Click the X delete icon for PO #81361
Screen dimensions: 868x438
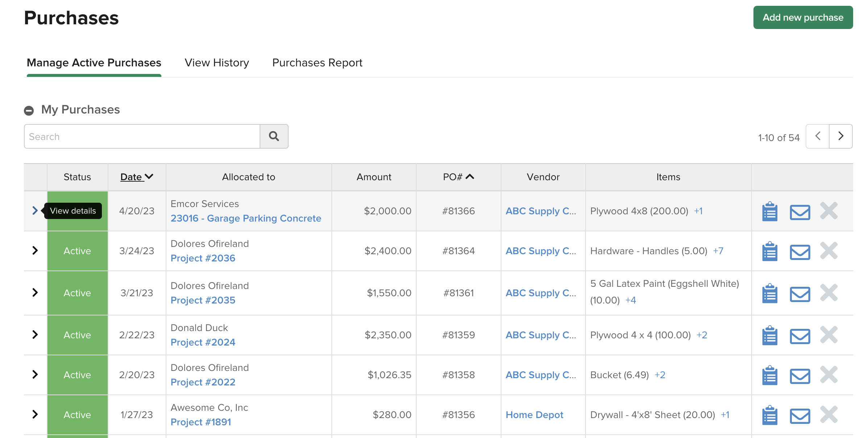point(828,293)
